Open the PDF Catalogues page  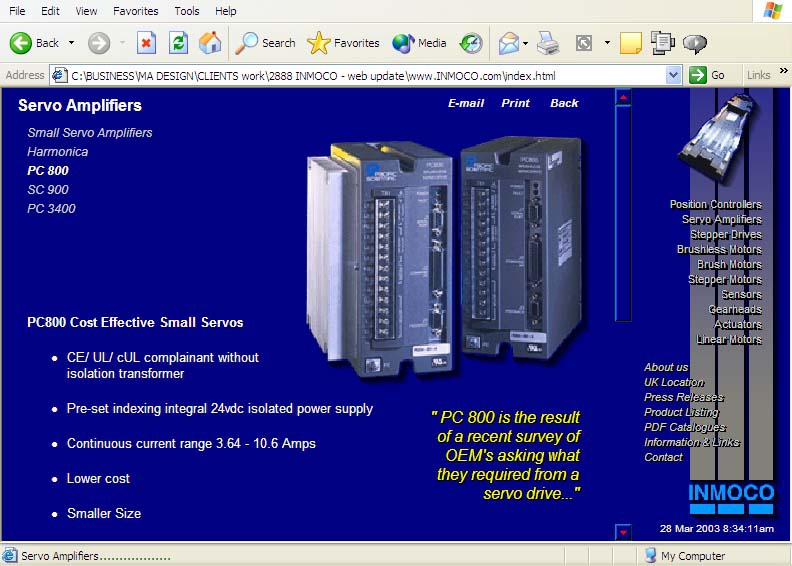pyautogui.click(x=684, y=427)
